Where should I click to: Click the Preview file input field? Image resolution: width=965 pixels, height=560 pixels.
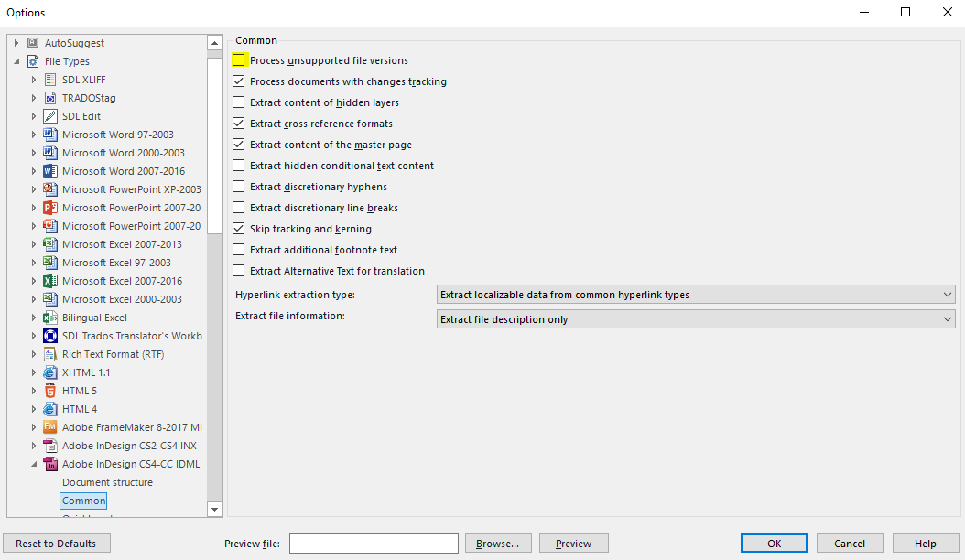point(374,544)
